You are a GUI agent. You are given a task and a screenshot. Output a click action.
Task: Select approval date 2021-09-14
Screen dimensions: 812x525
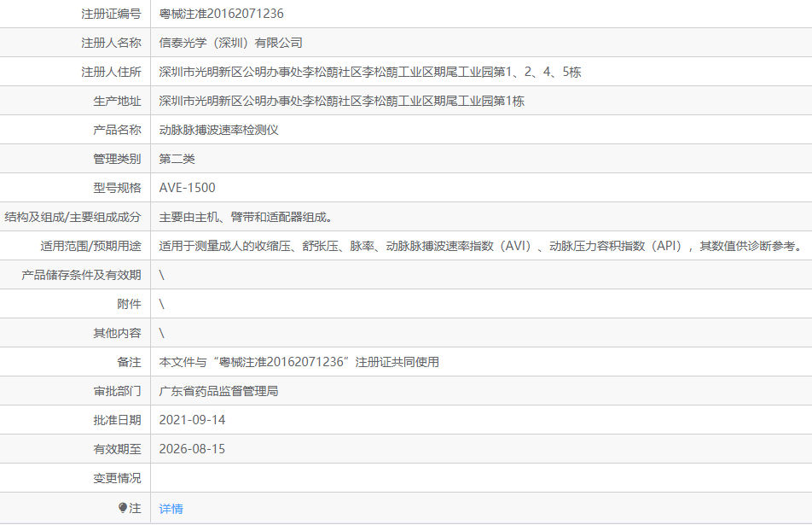pyautogui.click(x=192, y=420)
